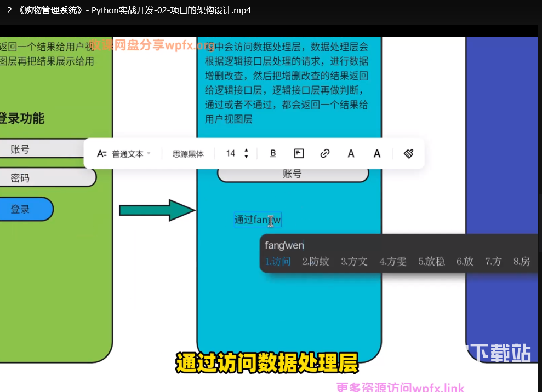Select the format painter brush icon
Image resolution: width=542 pixels, height=392 pixels.
click(x=408, y=154)
